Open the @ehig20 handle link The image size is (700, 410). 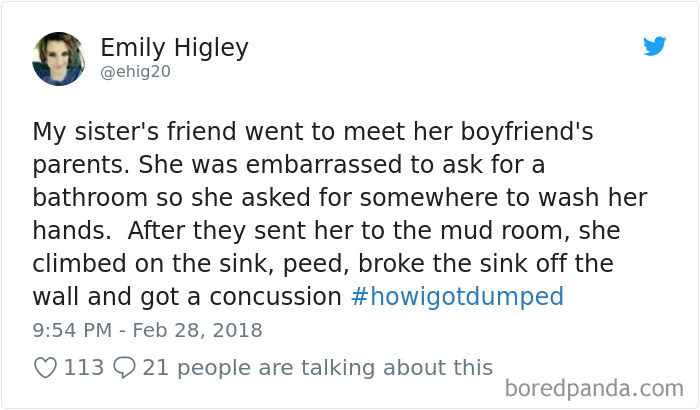[136, 71]
